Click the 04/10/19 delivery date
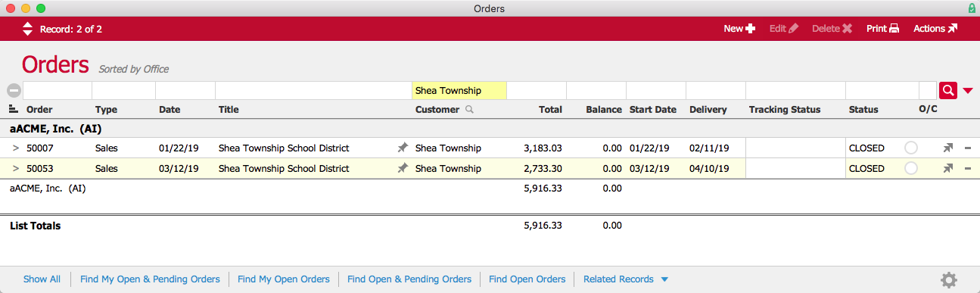 pos(709,169)
